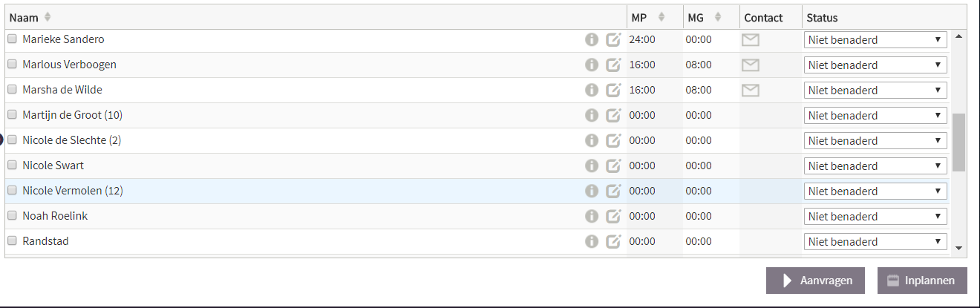Open info icon for Marieke Sandero

592,40
